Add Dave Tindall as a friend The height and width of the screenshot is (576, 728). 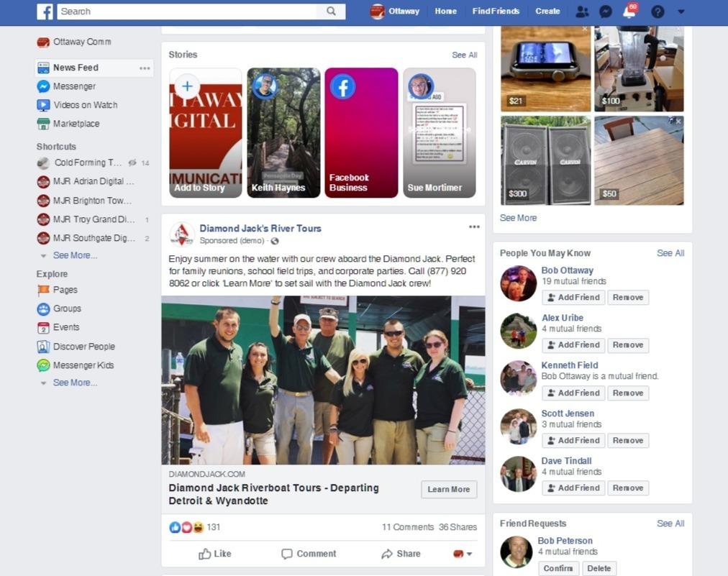pos(573,488)
